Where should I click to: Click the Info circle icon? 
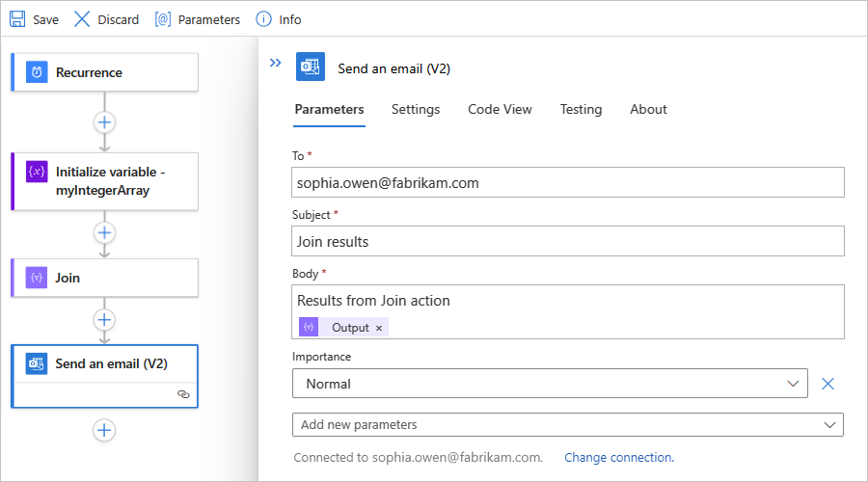(x=263, y=19)
